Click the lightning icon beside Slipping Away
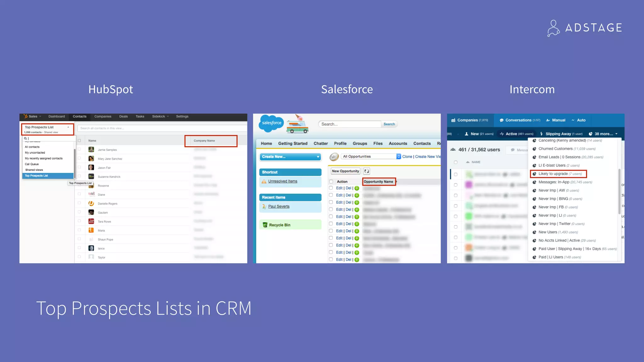Image resolution: width=644 pixels, height=362 pixels. point(541,134)
